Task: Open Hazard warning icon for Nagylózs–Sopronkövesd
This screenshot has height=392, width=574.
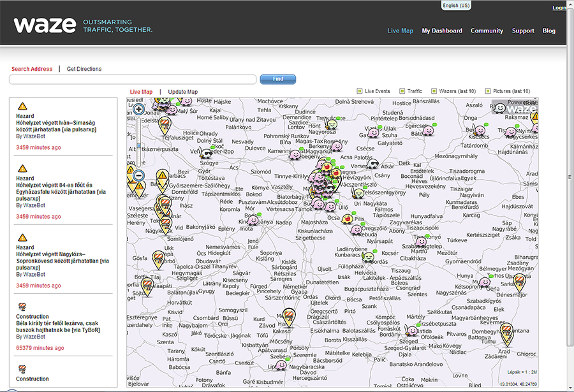Action: coord(22,238)
